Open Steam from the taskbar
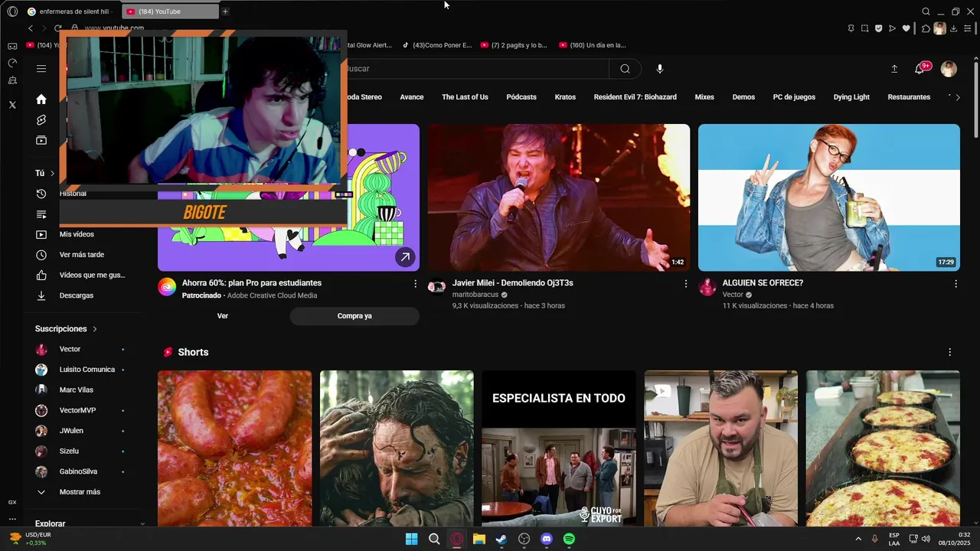Viewport: 980px width, 551px height. [501, 539]
